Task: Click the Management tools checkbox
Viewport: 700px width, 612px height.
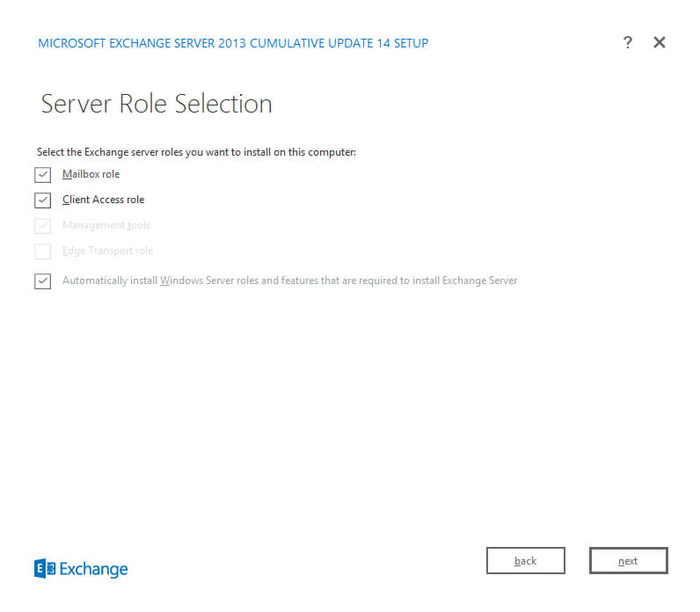Action: [x=43, y=225]
